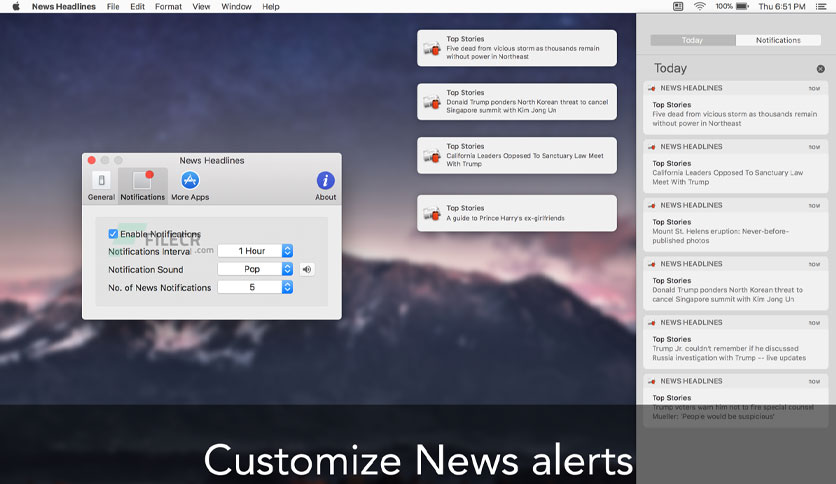Viewport: 836px width, 484px height.
Task: Open the Format menu
Action: pos(168,6)
